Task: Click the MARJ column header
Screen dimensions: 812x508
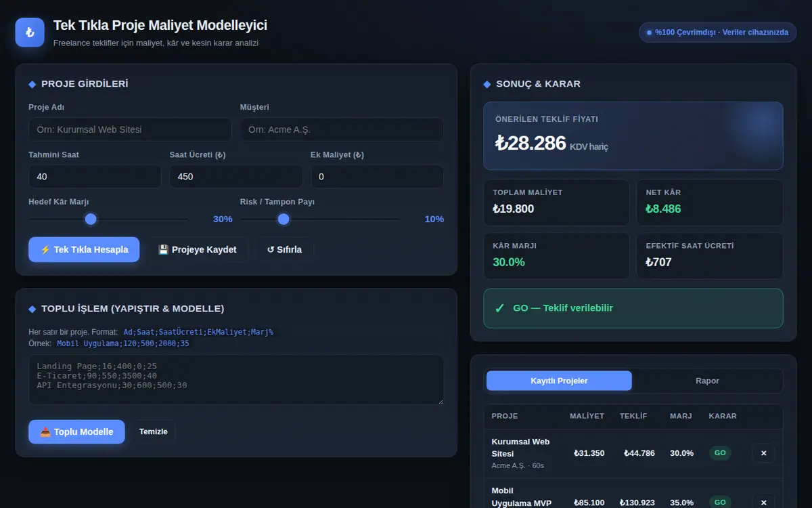Action: pyautogui.click(x=681, y=416)
